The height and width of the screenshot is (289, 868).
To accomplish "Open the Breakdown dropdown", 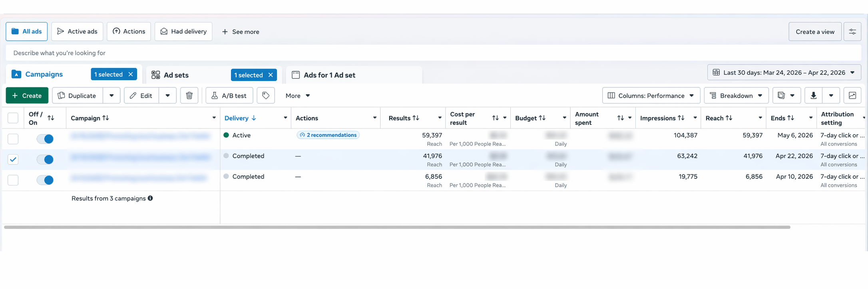I will [x=736, y=95].
